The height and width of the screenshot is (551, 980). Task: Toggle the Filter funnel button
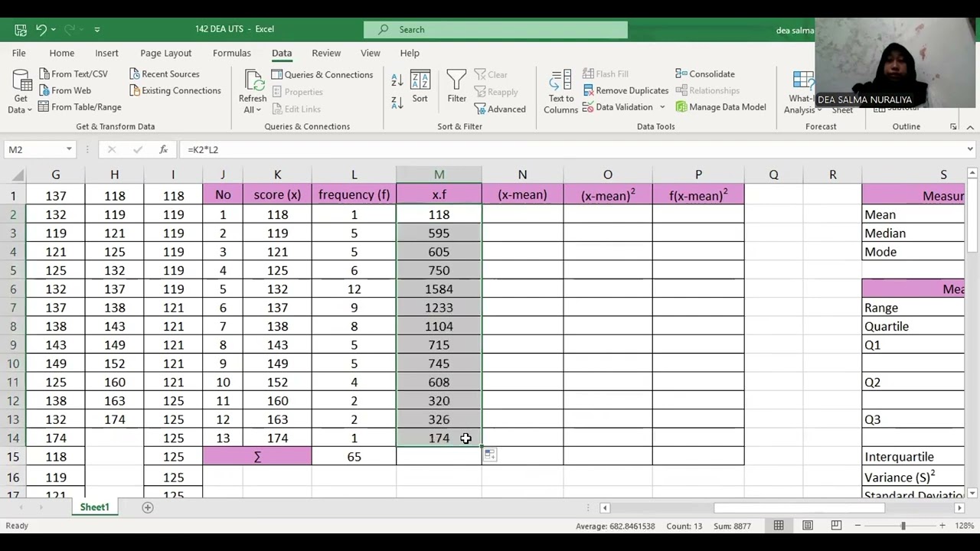tap(456, 86)
